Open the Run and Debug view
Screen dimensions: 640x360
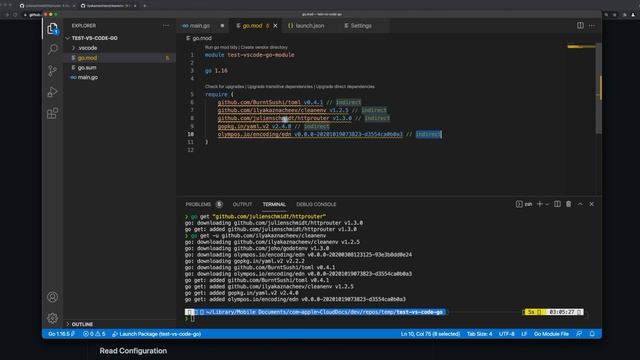point(52,92)
